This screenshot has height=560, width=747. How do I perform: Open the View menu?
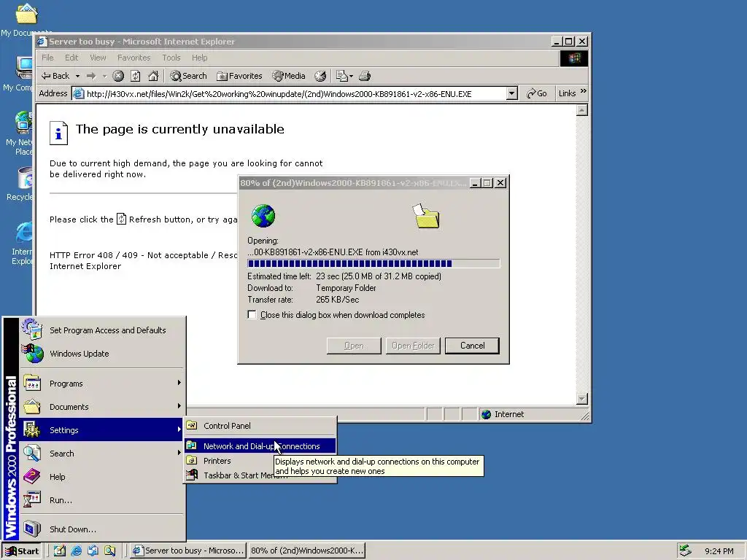point(98,58)
